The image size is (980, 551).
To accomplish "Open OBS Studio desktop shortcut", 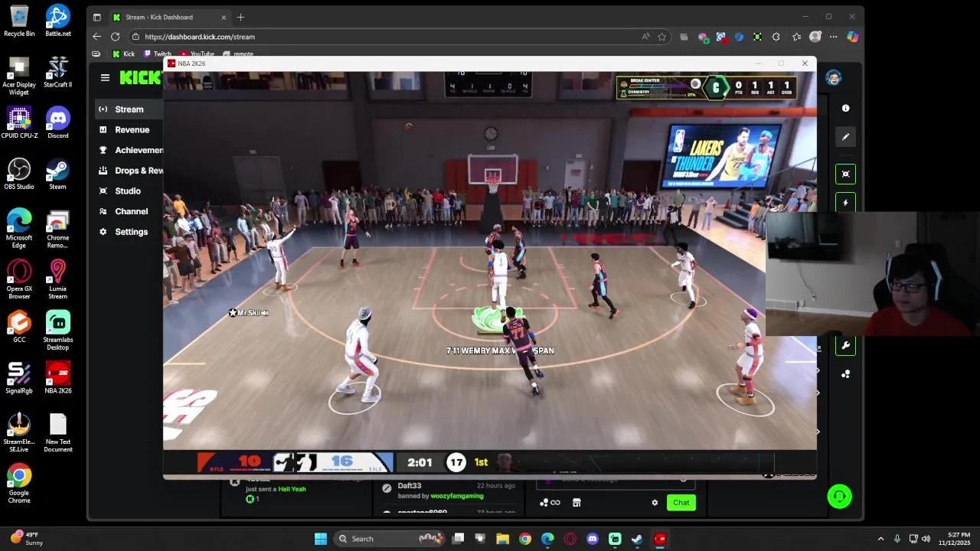I will point(19,174).
